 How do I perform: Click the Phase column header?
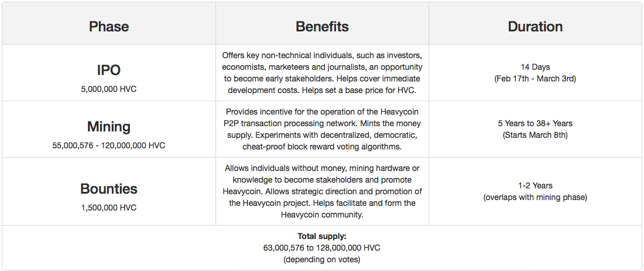[x=109, y=27]
